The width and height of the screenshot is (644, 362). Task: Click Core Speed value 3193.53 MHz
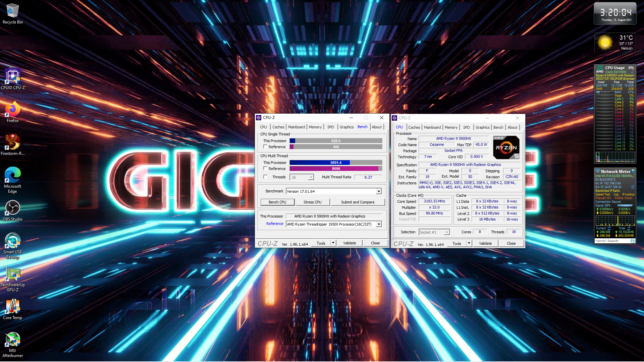point(434,201)
